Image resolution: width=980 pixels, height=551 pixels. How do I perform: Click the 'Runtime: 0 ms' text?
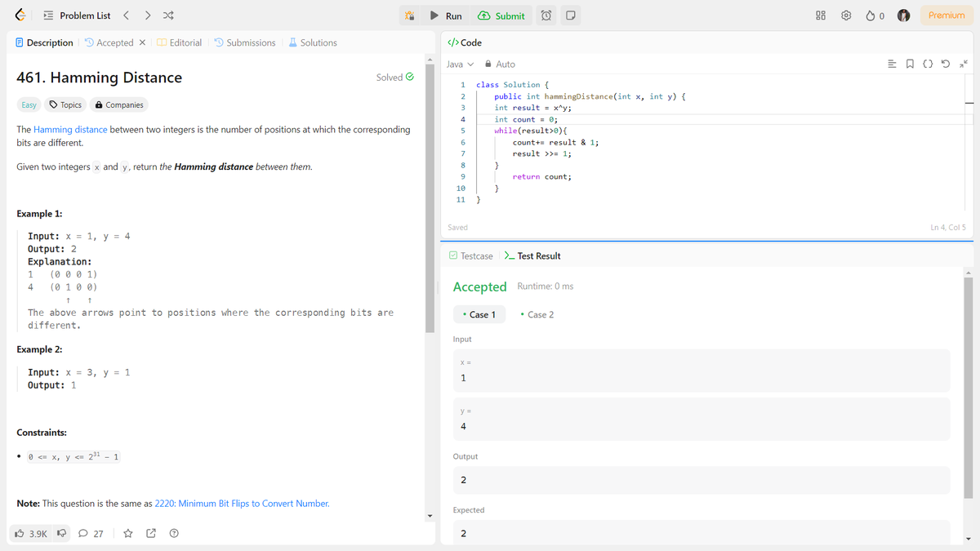pos(546,287)
